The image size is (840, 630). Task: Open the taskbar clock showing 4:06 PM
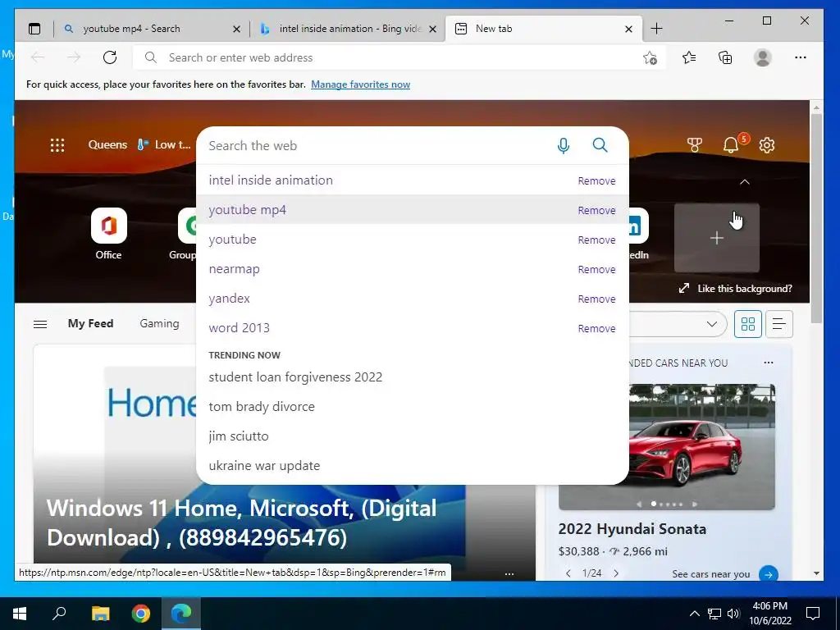[769, 614]
